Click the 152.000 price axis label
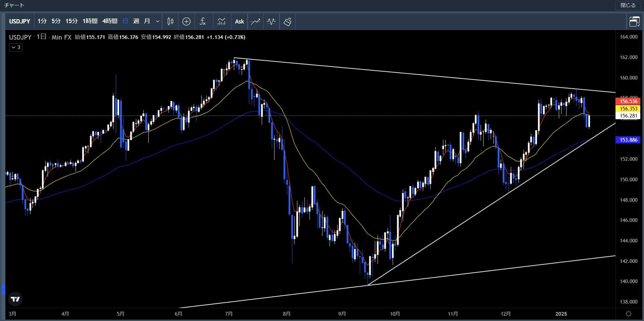Screen dimensions: 644x321 pyautogui.click(x=629, y=159)
